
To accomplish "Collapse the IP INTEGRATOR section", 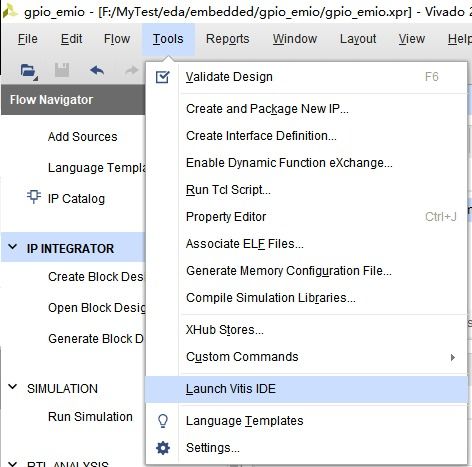I will click(13, 247).
